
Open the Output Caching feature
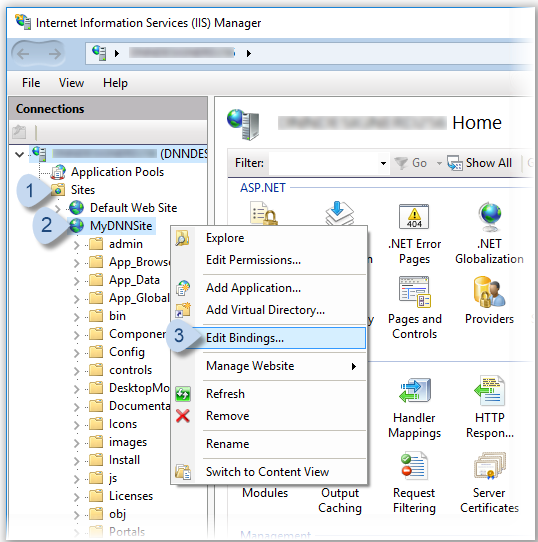pos(340,500)
